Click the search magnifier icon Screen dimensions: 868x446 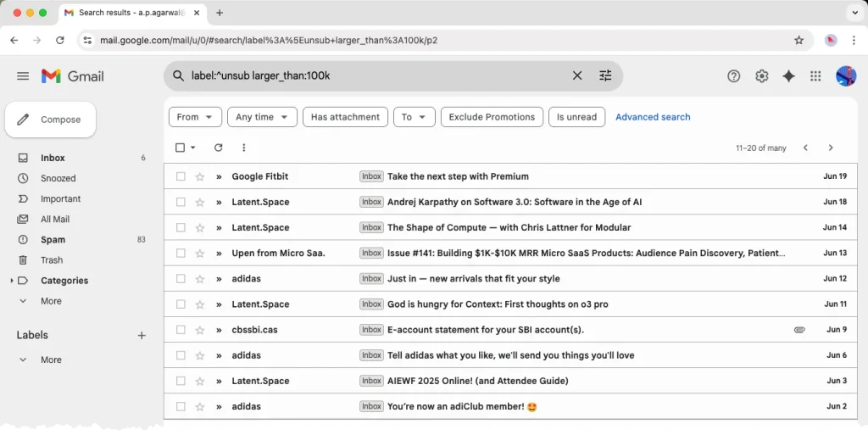[178, 76]
